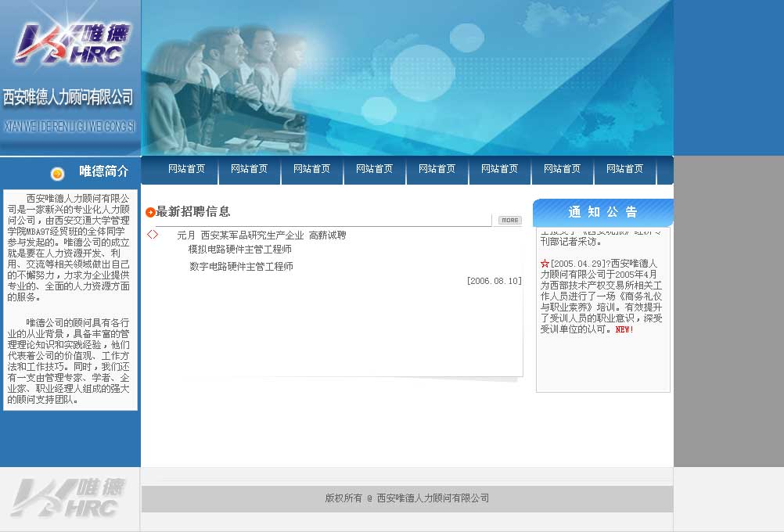784x532 pixels.
Task: Open the first 网站首页 item in the nav bar
Action: [186, 169]
